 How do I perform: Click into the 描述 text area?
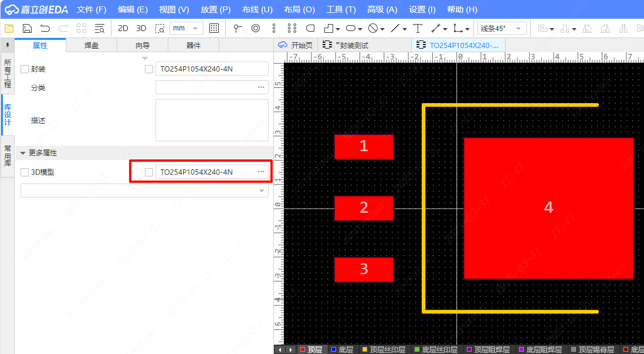212,120
